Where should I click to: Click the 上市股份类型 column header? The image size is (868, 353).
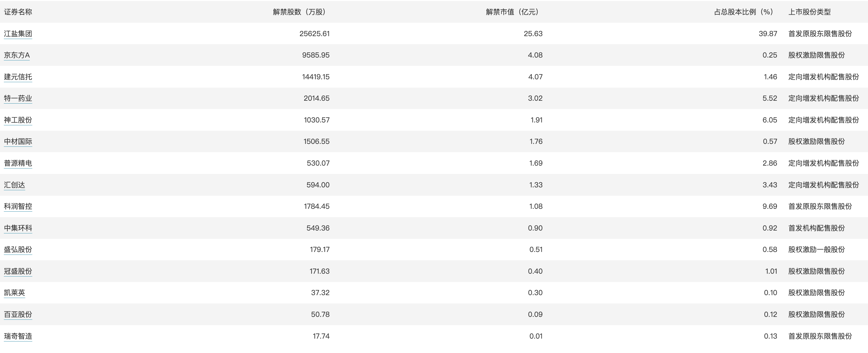(810, 12)
